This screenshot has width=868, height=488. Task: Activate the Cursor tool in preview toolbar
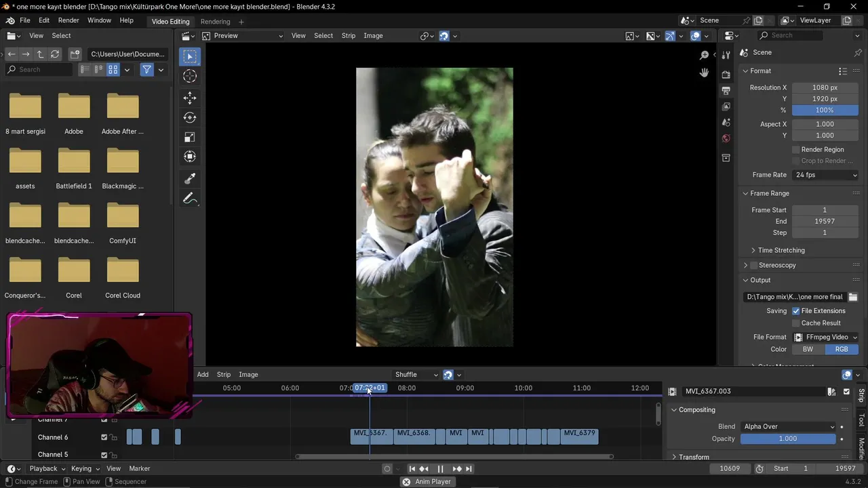190,77
